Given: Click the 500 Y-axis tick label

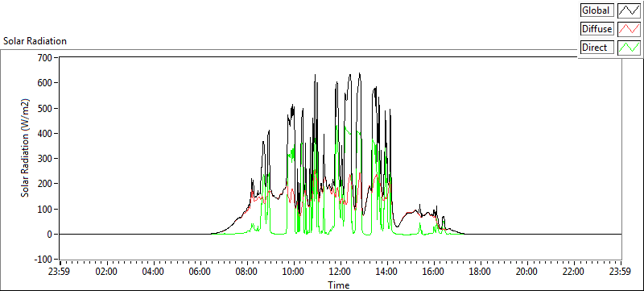Looking at the screenshot, I should pos(44,109).
